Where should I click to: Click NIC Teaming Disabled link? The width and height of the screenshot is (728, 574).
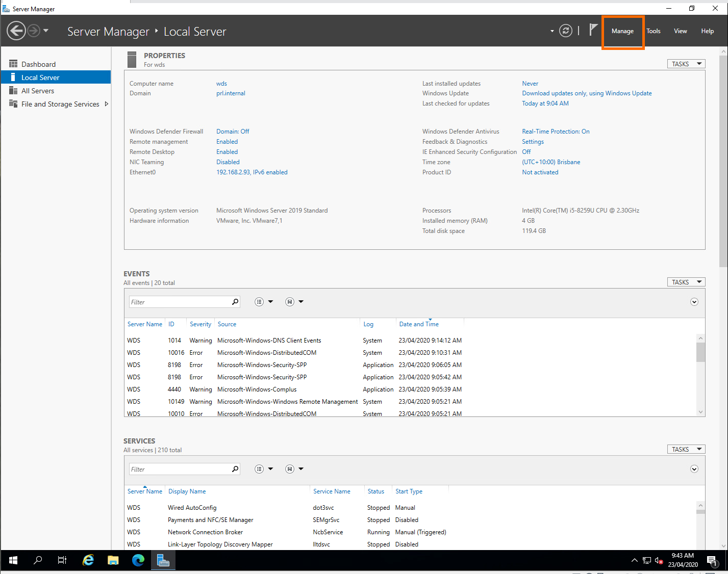coord(228,162)
